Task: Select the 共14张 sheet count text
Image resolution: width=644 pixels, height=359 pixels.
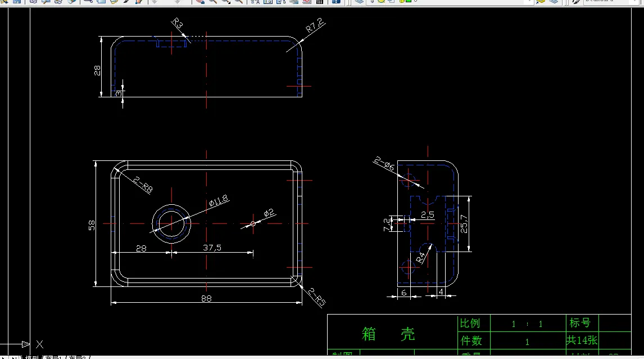Action: [x=582, y=340]
